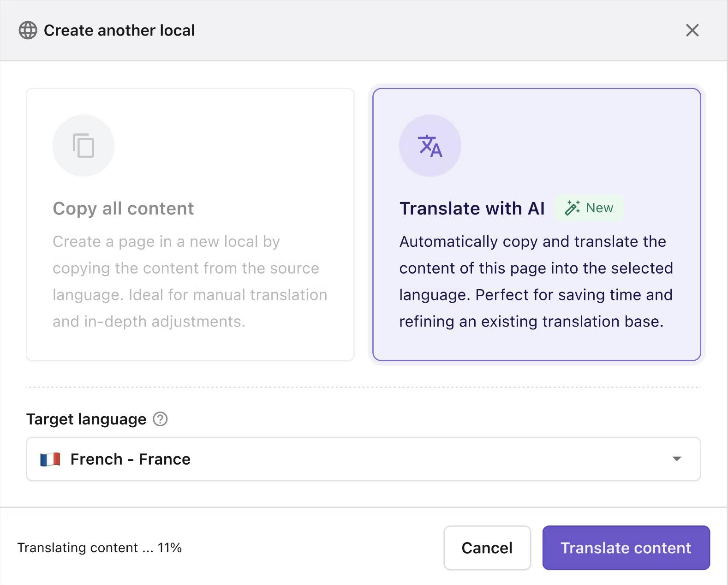728x585 pixels.
Task: Click the New badge
Action: [x=589, y=208]
